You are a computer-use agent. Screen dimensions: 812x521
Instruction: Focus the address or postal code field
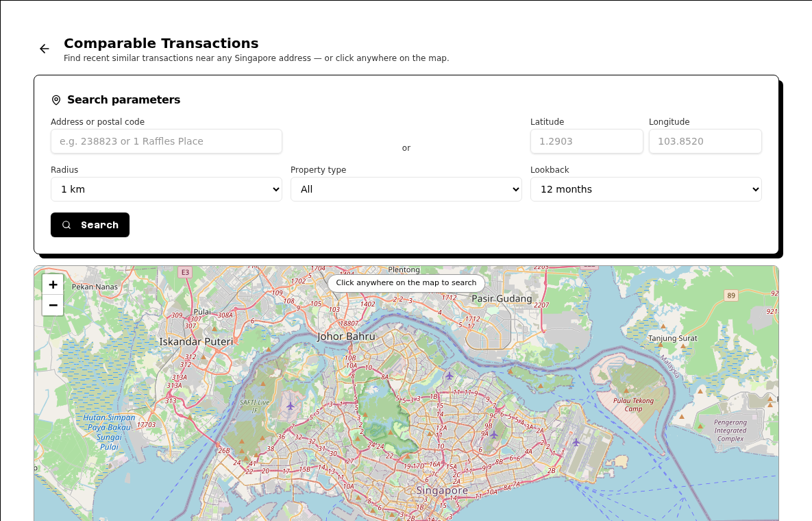[x=167, y=141]
